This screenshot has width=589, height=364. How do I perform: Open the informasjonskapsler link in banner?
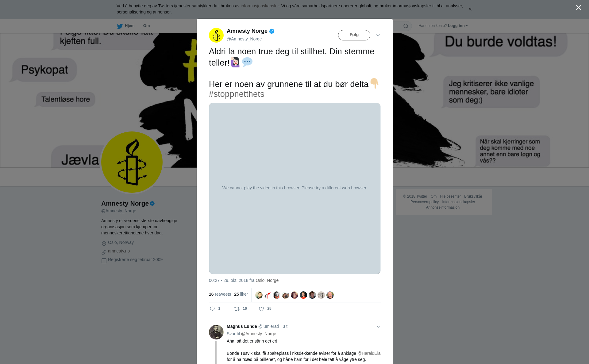(260, 6)
